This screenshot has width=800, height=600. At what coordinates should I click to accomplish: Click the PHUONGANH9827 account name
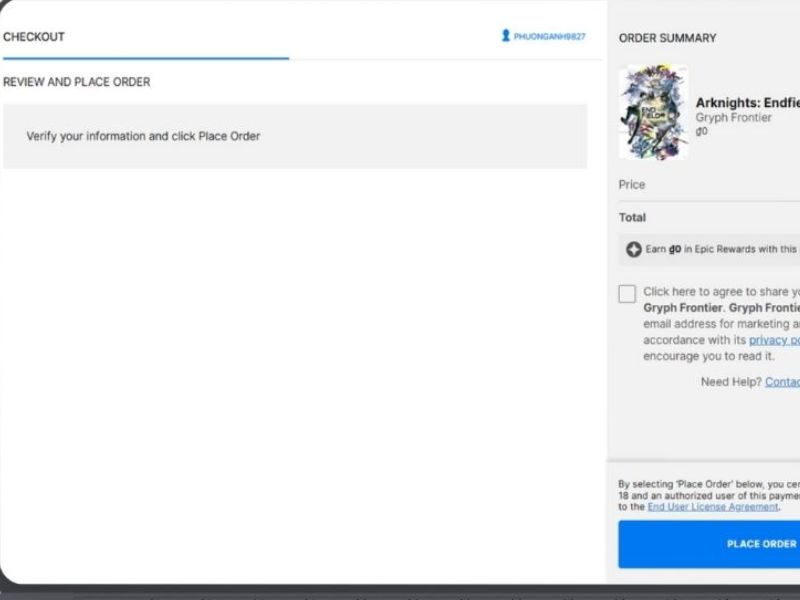point(549,37)
